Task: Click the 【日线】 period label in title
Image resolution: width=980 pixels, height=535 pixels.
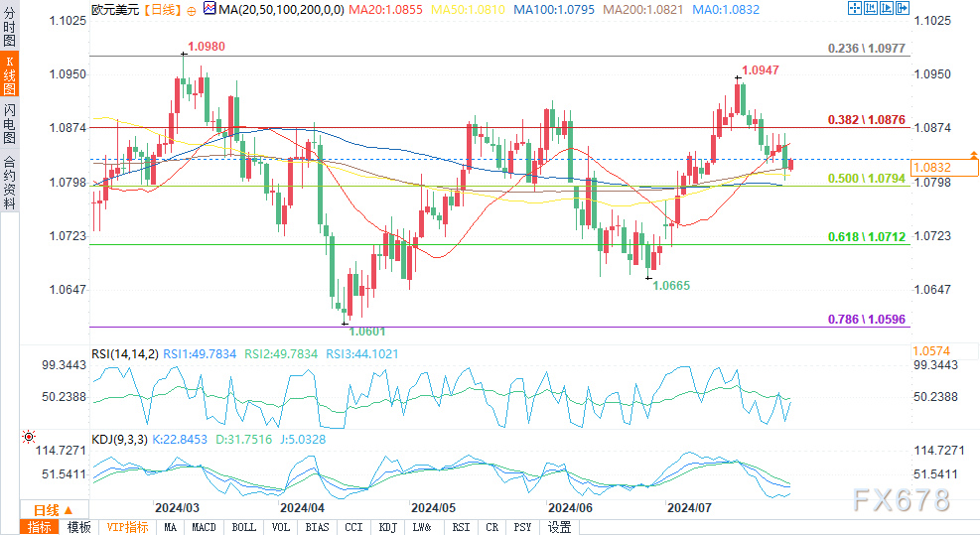Action: point(162,10)
